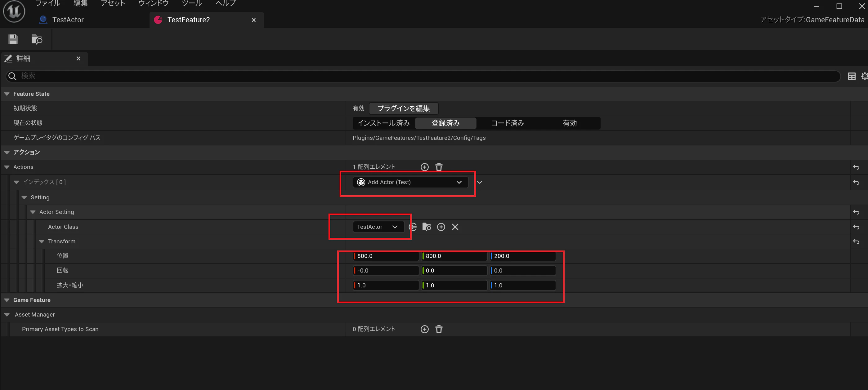
Task: Set current state to 登録済み
Action: click(x=445, y=123)
